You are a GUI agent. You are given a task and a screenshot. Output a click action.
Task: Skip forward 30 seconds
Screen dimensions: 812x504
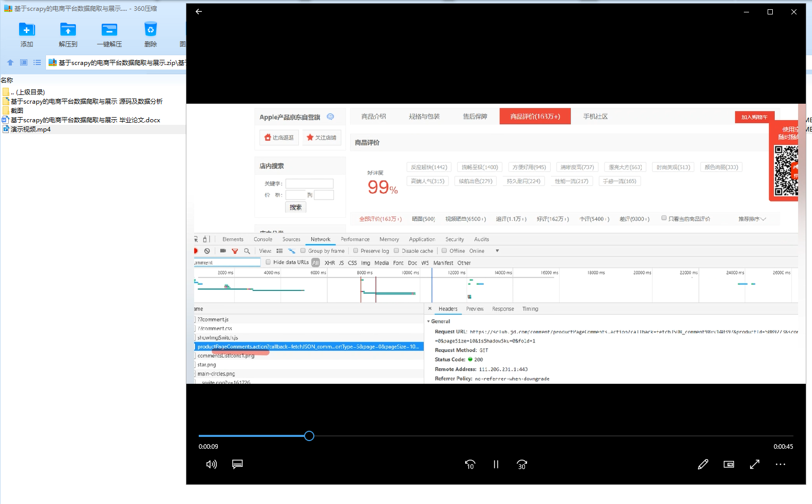(x=522, y=464)
